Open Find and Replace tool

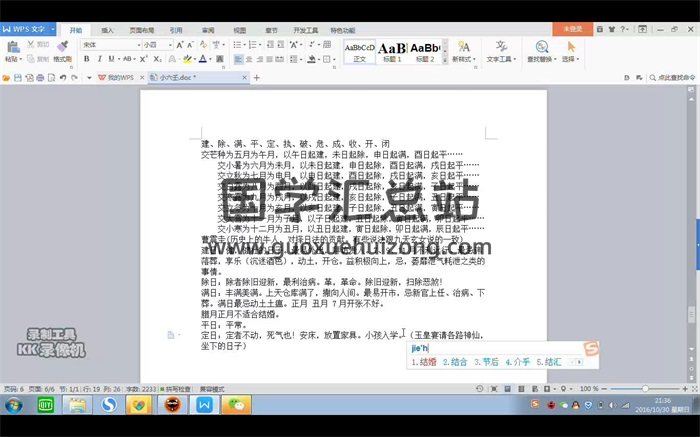click(x=542, y=51)
